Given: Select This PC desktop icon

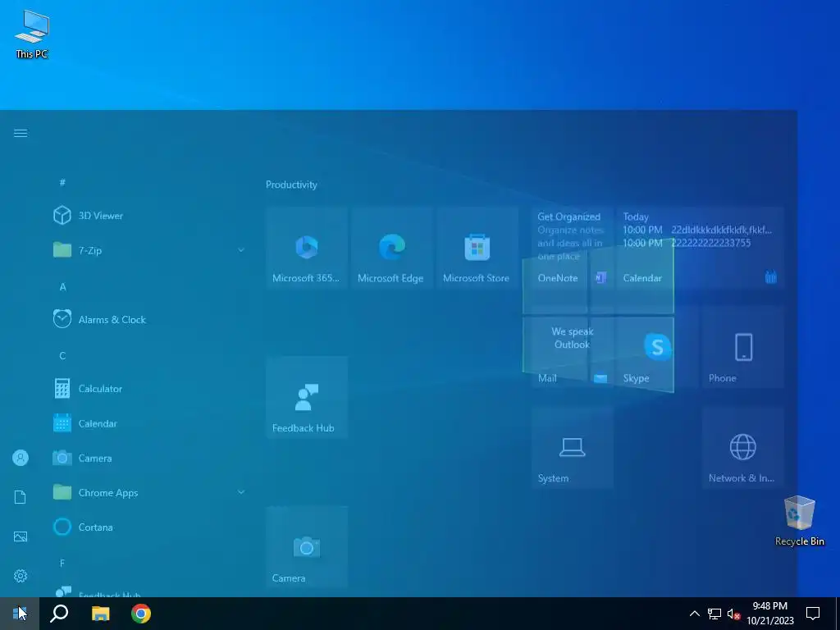Looking at the screenshot, I should click(32, 34).
